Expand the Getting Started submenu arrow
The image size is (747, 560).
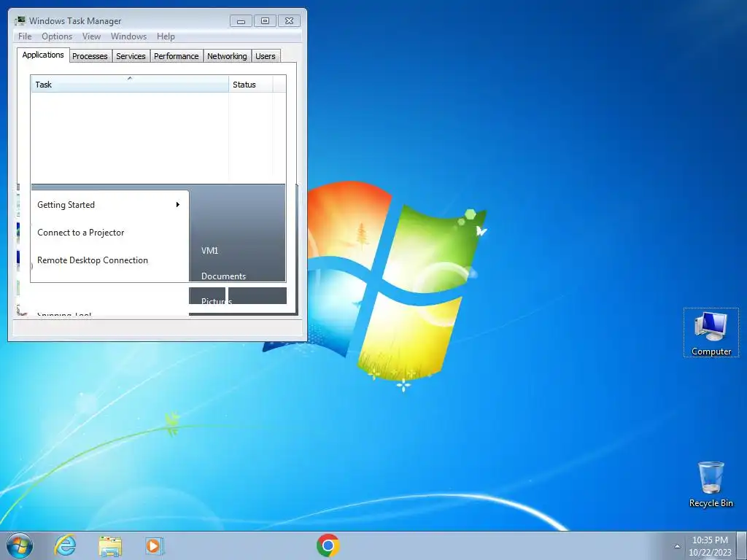pos(178,205)
